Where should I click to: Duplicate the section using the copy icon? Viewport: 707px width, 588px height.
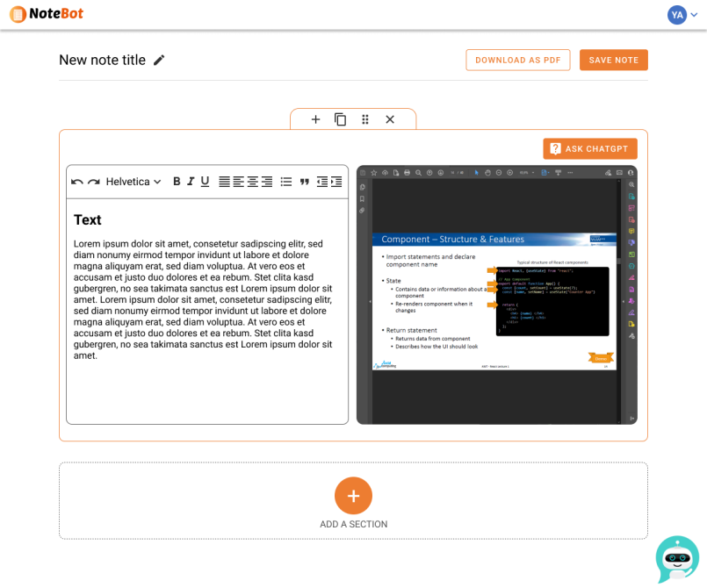point(340,119)
